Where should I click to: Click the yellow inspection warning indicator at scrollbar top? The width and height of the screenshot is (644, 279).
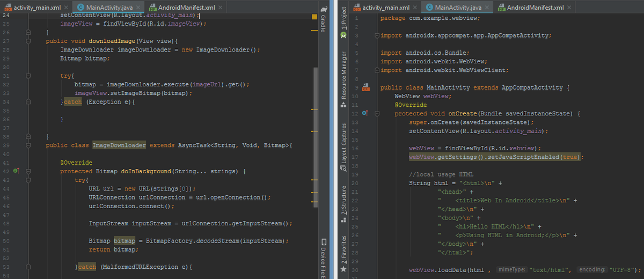click(315, 17)
